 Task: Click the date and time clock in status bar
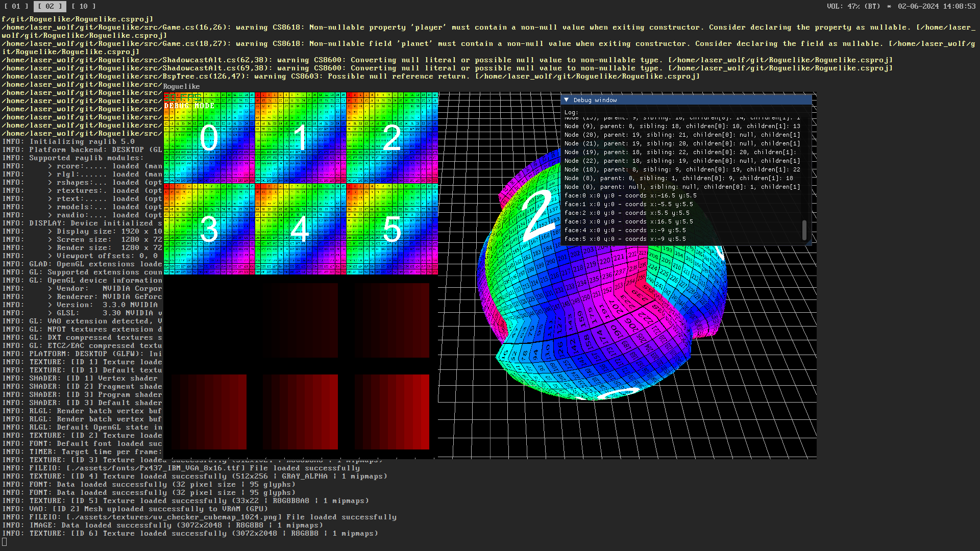coord(937,6)
